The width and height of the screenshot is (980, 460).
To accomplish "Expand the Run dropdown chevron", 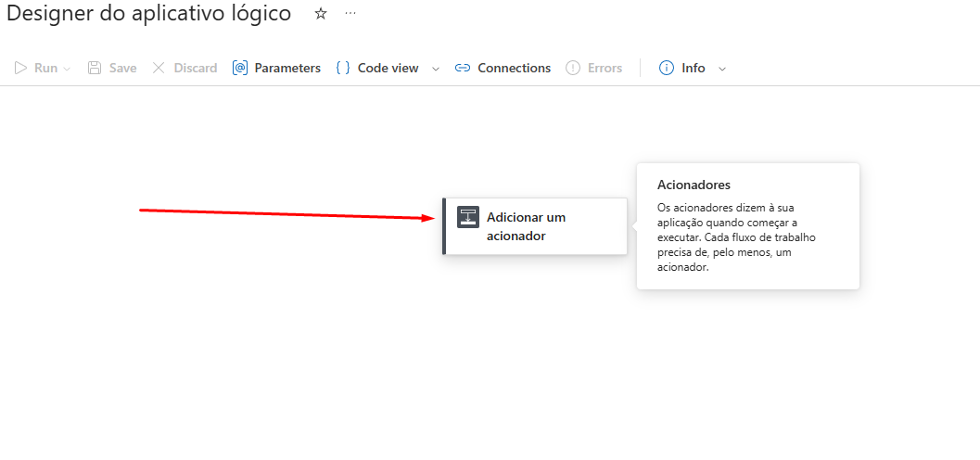I will (67, 69).
